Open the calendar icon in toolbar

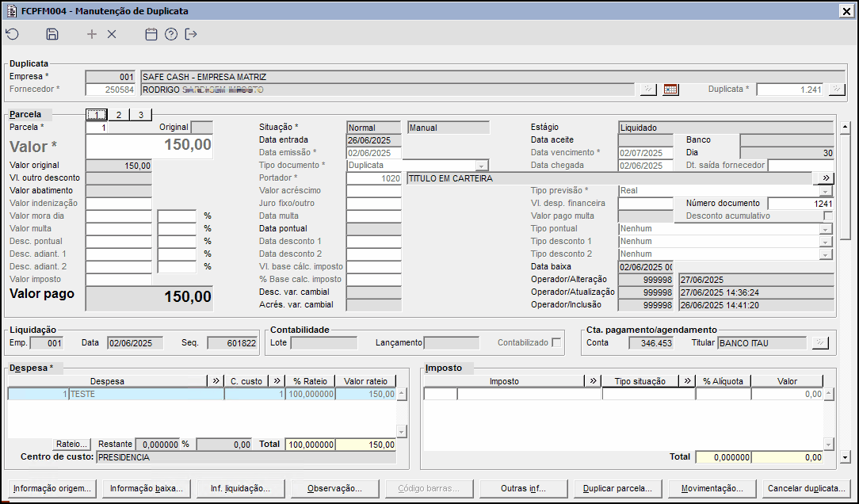(x=151, y=34)
